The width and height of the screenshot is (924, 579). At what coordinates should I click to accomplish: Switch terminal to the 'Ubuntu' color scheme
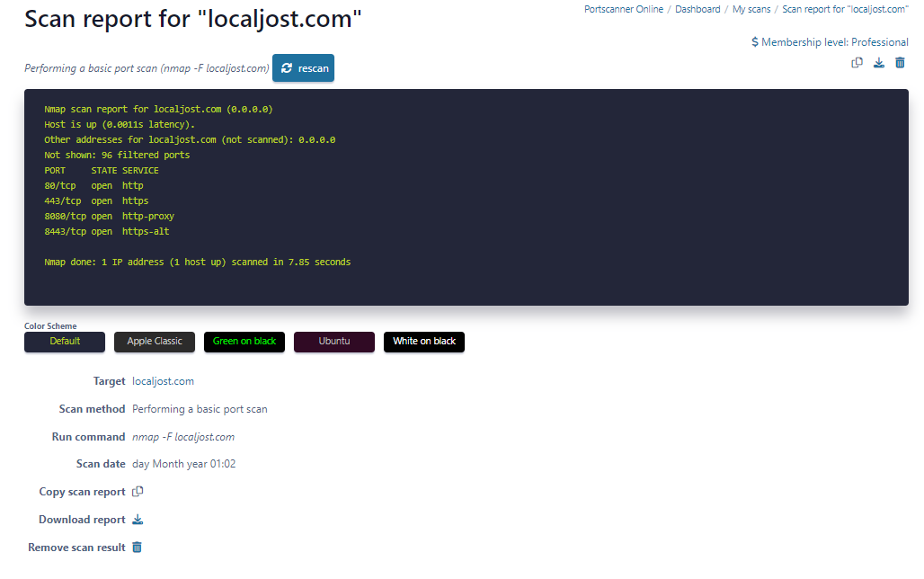pos(333,342)
